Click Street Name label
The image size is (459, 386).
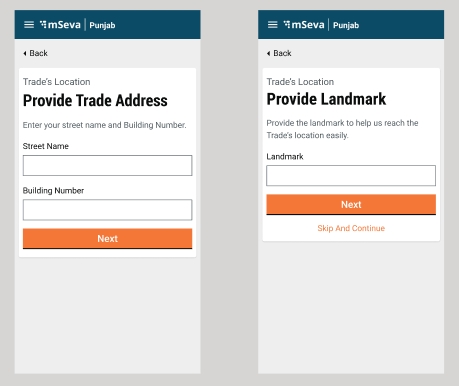[x=46, y=146]
